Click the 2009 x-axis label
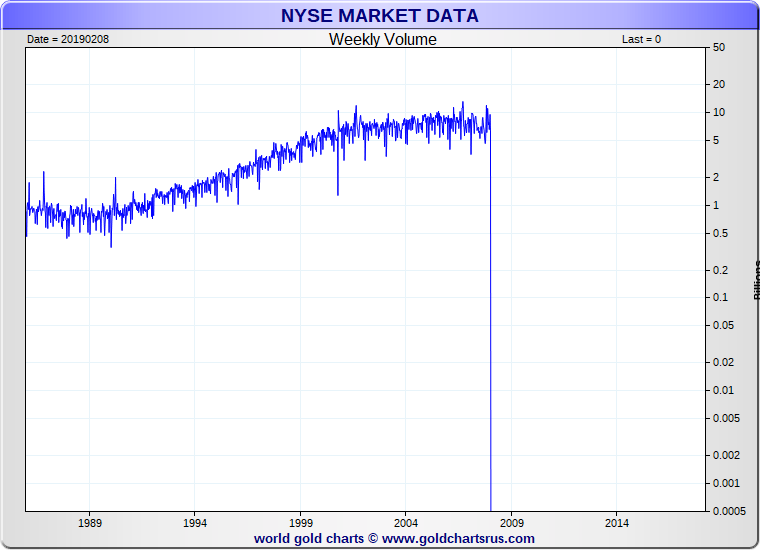Screen dimensions: 760x550 pos(512,523)
